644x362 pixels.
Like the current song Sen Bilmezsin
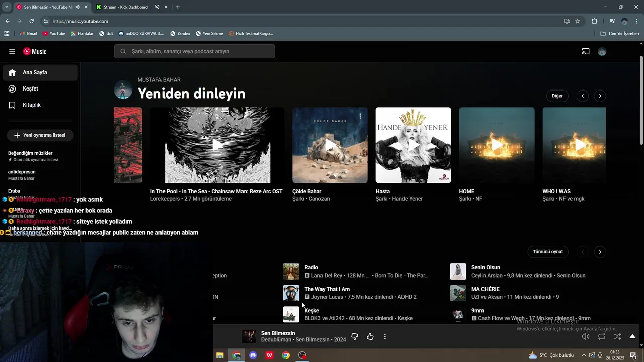point(370,336)
